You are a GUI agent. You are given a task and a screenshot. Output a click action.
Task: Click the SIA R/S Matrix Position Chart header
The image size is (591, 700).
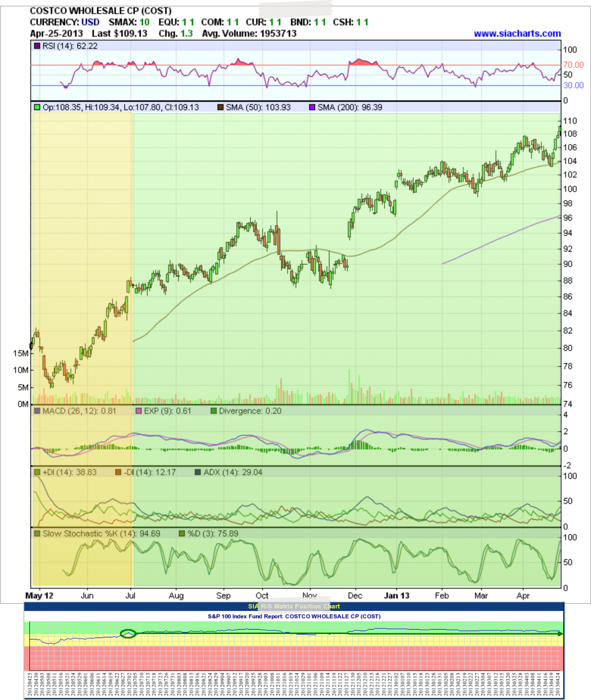point(294,606)
